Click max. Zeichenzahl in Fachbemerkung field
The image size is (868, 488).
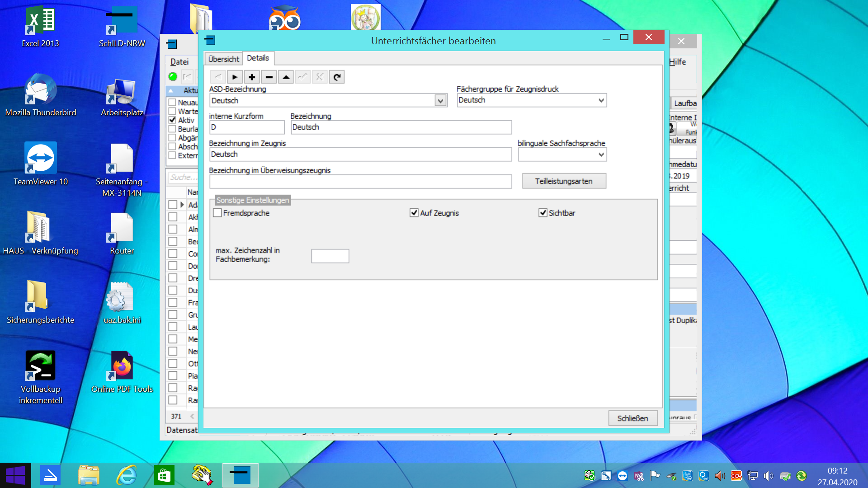[330, 256]
